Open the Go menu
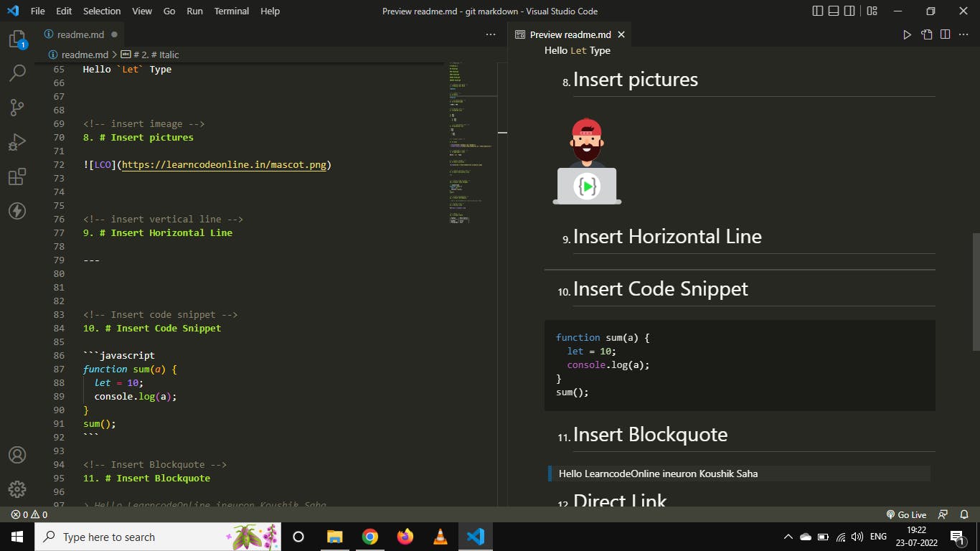The width and height of the screenshot is (980, 551). point(169,11)
